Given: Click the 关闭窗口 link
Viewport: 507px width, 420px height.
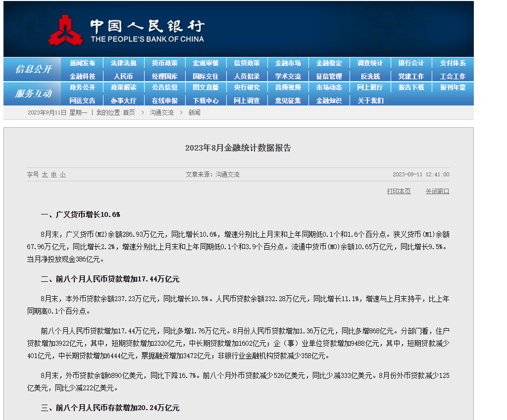Looking at the screenshot, I should pyautogui.click(x=437, y=192).
